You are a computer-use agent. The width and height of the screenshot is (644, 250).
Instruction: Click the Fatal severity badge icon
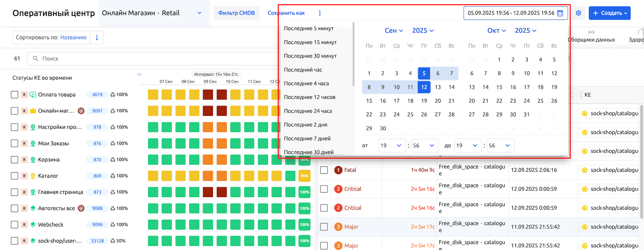(338, 170)
